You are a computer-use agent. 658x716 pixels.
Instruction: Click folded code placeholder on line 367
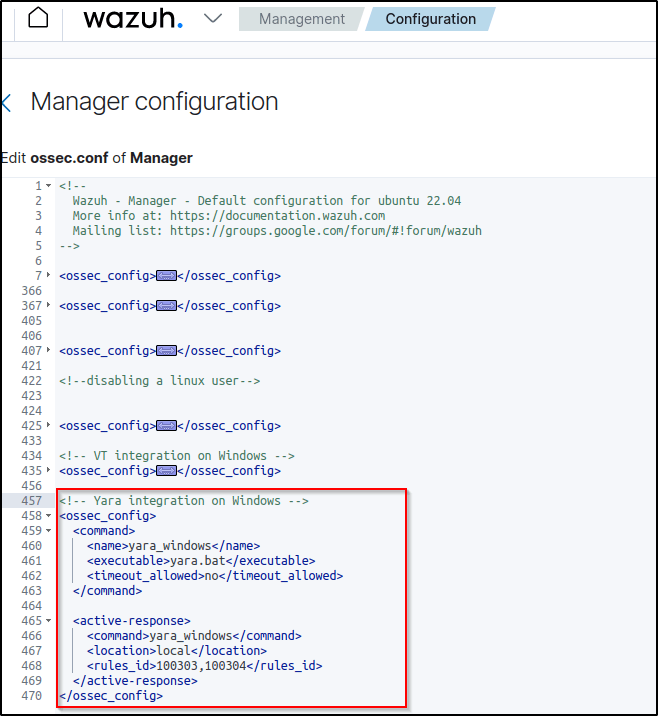[167, 306]
